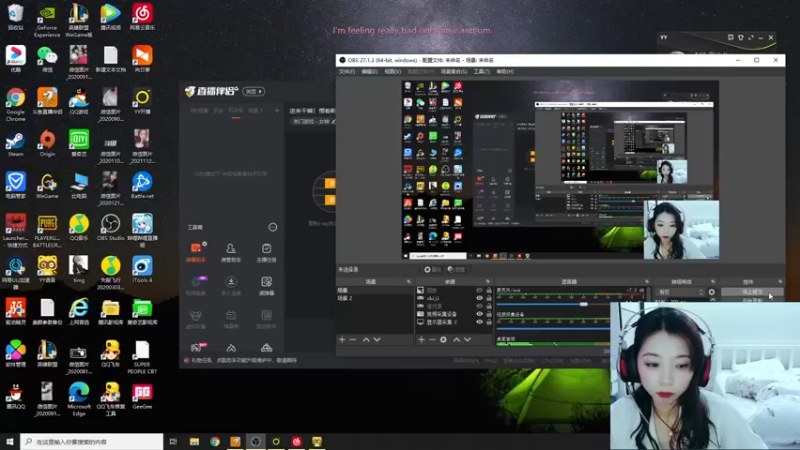The height and width of the screenshot is (450, 800).
Task: Toggle lock on 显示器采集 2 source
Action: click(489, 322)
